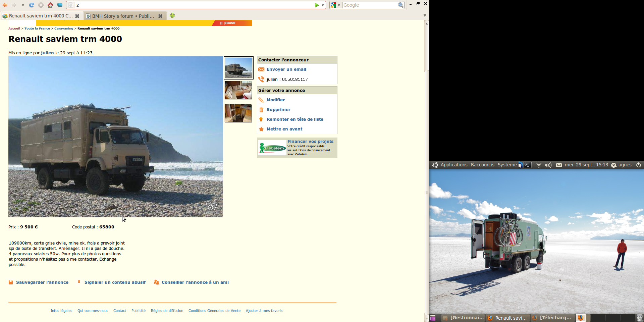Open the volume control speaker icon

[548, 165]
